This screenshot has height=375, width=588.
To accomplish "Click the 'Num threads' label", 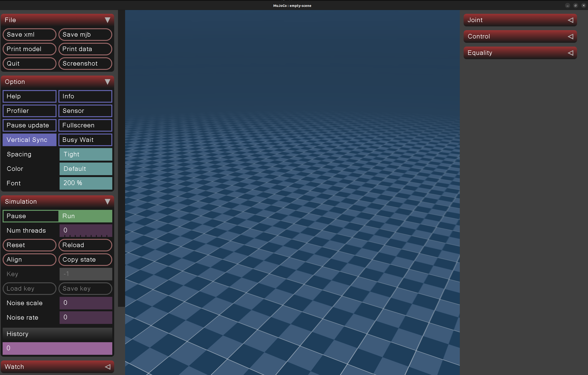I will tap(26, 231).
